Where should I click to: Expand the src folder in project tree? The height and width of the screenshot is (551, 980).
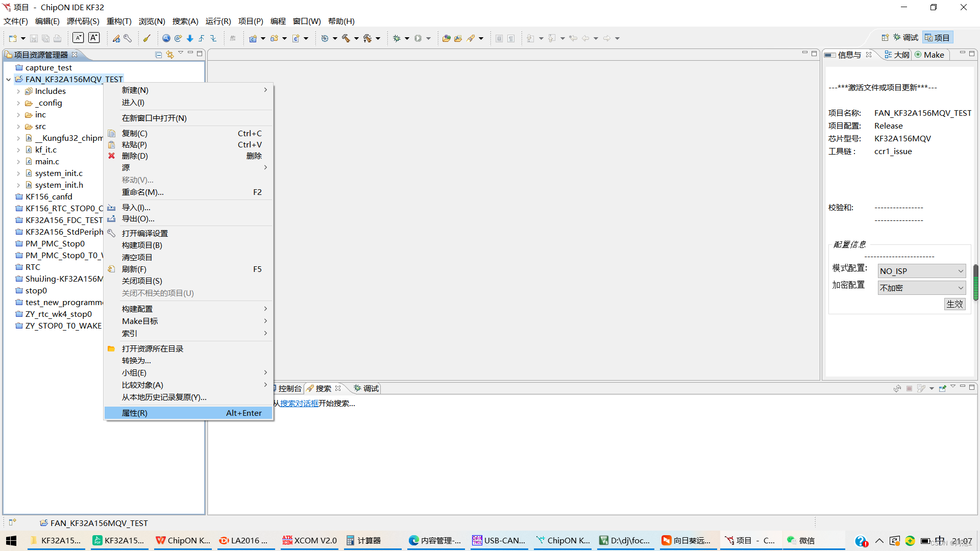tap(18, 127)
